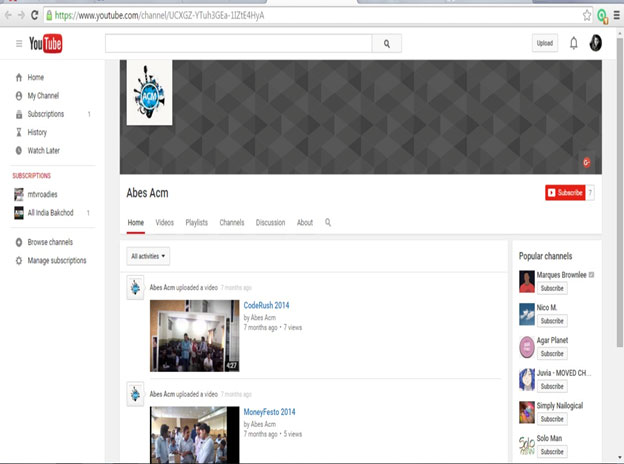Click the channel search magnifier icon
Screen dimensions: 624x464
point(328,222)
